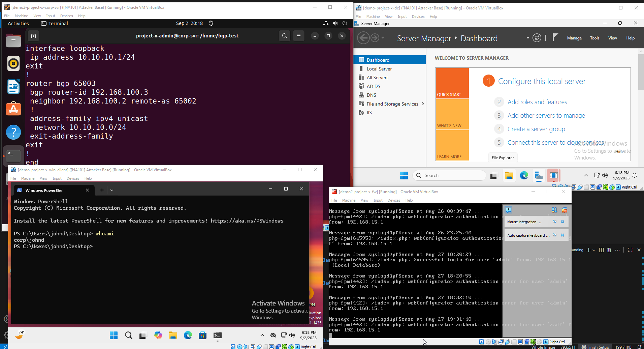Open Ubuntu Software from the dock
This screenshot has height=349, width=644.
tap(13, 109)
